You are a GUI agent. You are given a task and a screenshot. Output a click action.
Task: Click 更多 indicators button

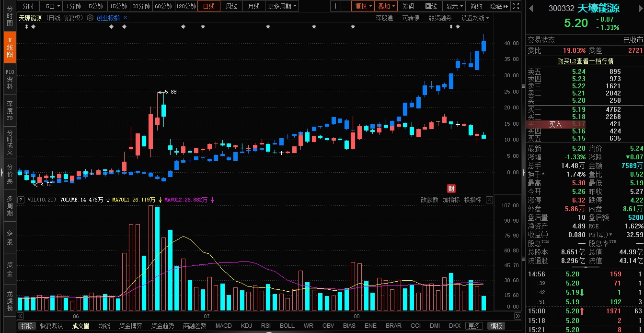[474, 326]
